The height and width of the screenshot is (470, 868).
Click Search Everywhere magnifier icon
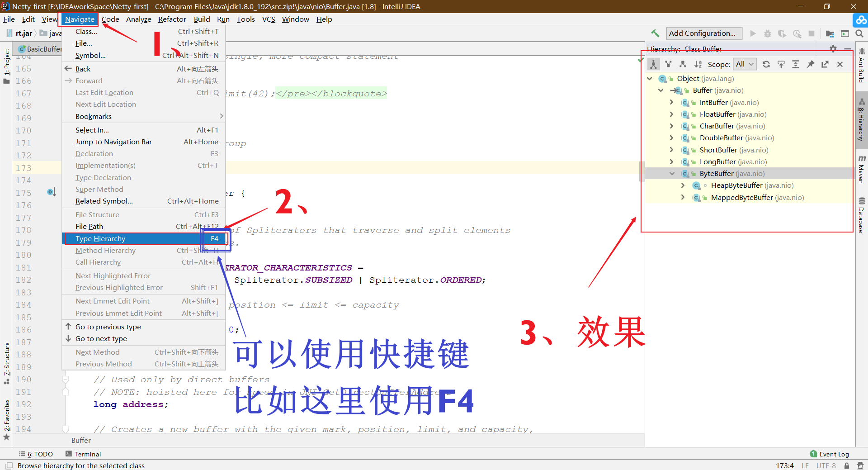point(859,33)
